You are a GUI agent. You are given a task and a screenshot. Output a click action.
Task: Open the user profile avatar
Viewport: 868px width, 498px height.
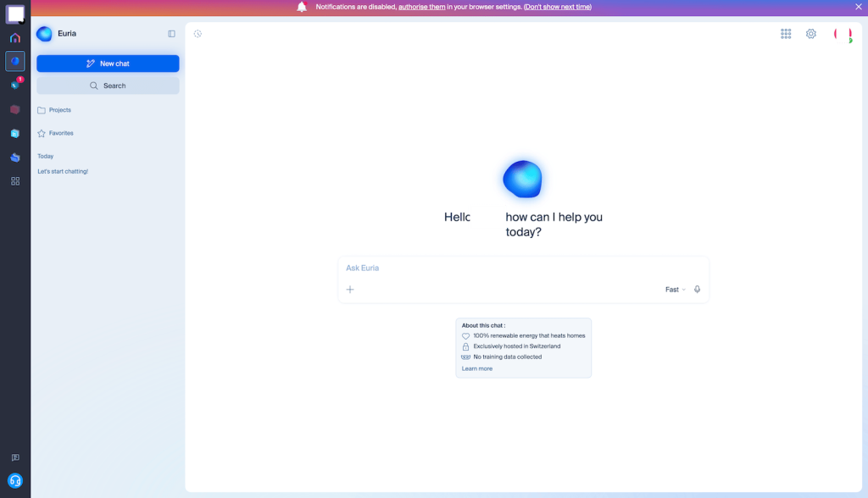(x=843, y=35)
